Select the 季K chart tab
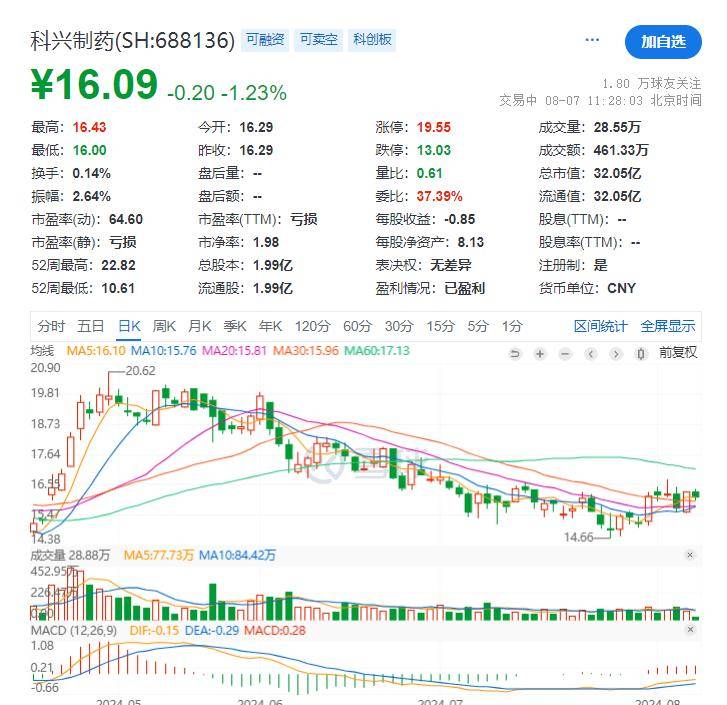Screen dimensions: 727x705 (x=235, y=326)
